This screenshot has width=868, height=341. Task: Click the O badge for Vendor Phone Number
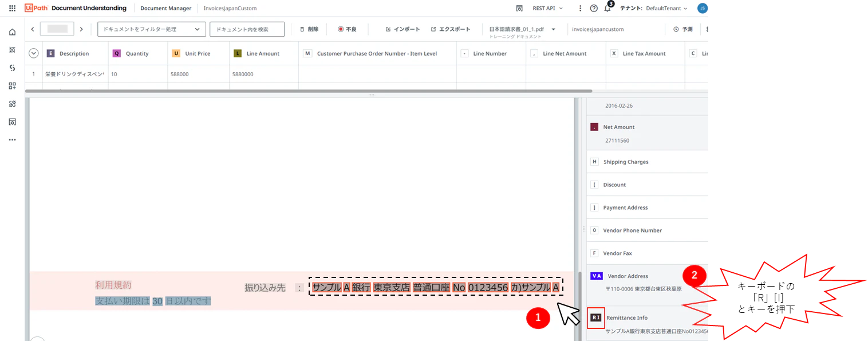[x=594, y=230]
